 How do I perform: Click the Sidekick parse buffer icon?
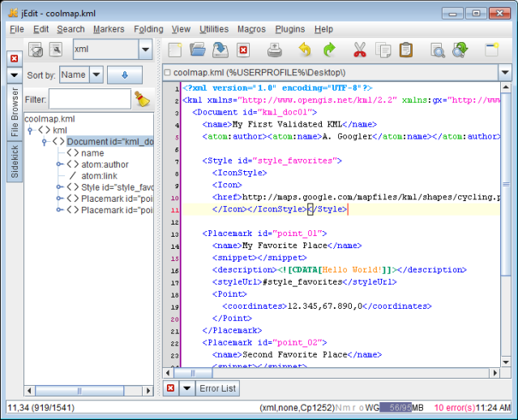coord(36,50)
